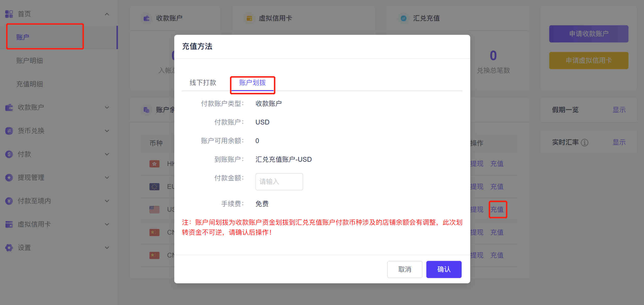Click the 提现管理 sidebar icon

tap(9, 178)
